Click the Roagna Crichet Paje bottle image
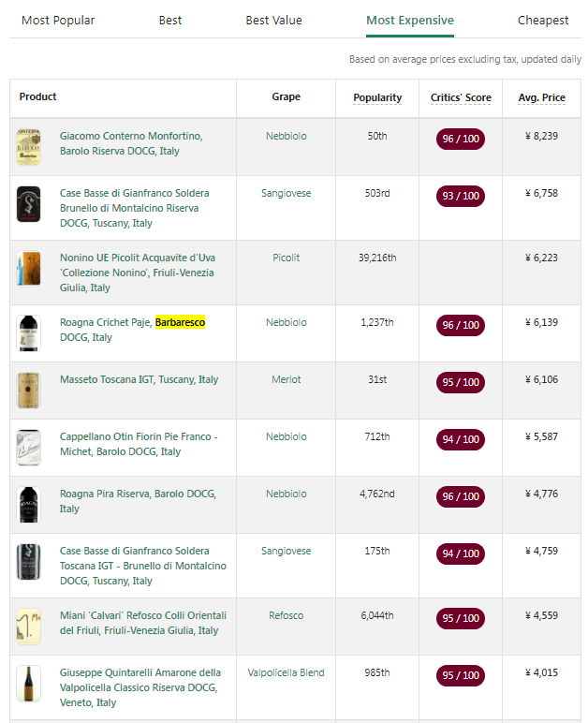The width and height of the screenshot is (588, 723). (28, 332)
